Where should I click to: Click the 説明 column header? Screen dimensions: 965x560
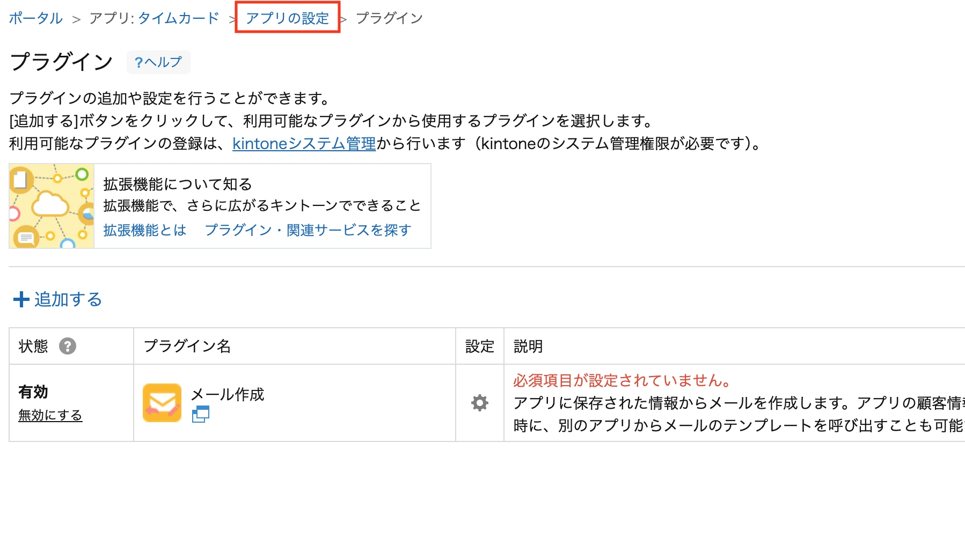[528, 346]
